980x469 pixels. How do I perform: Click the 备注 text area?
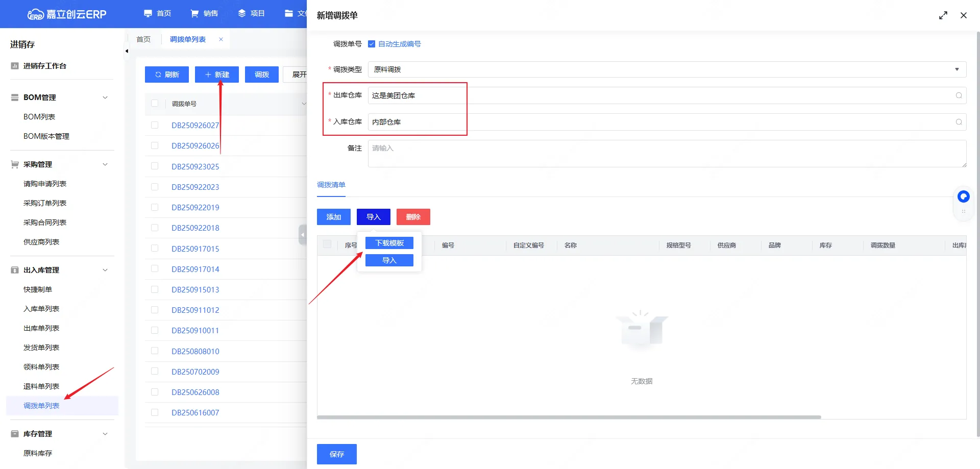667,154
